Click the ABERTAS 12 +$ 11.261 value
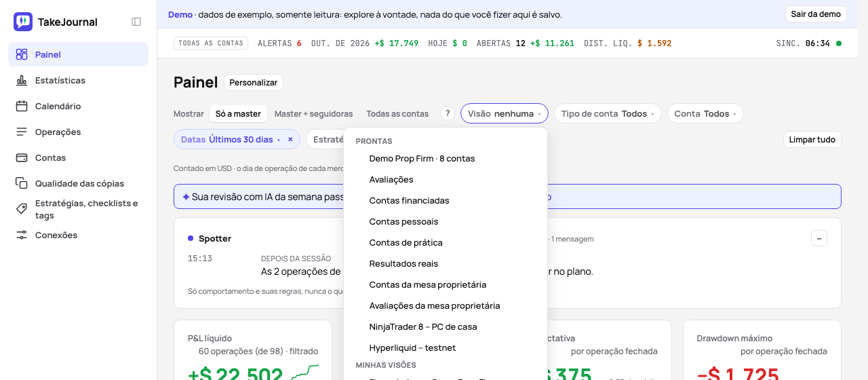Image resolution: width=868 pixels, height=380 pixels. (x=526, y=43)
